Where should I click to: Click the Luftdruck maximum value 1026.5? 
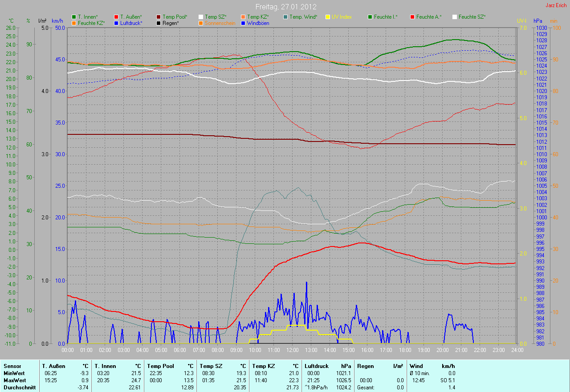(x=343, y=380)
